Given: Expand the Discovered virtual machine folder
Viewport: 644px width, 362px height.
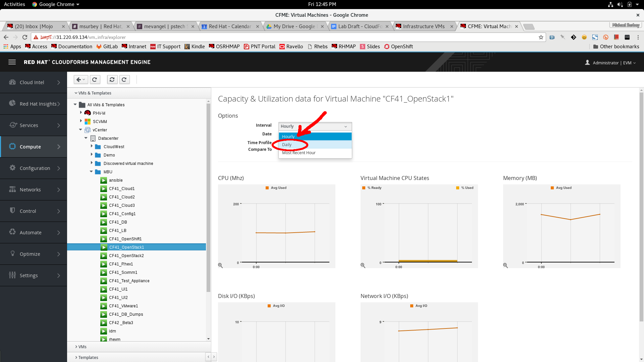Looking at the screenshot, I should (92, 163).
